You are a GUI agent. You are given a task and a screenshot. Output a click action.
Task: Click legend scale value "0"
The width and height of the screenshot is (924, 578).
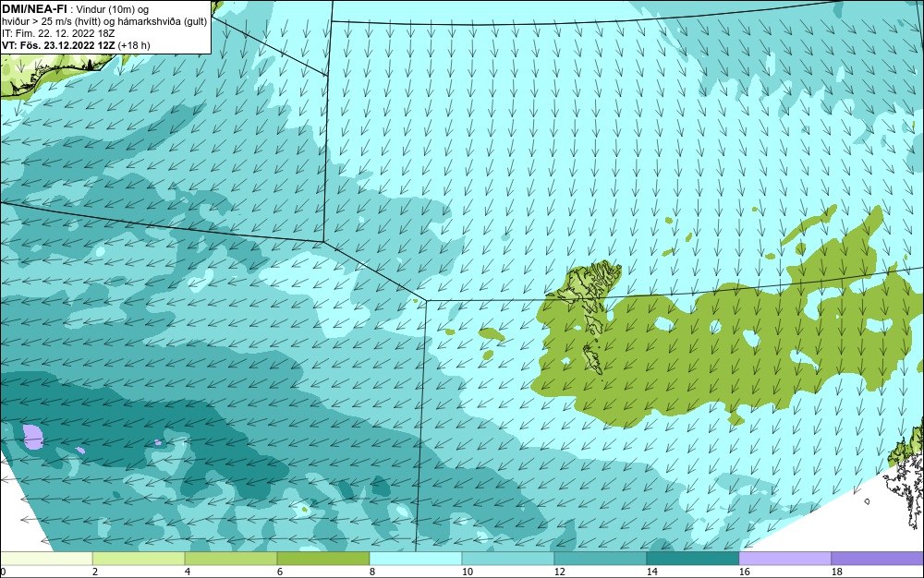coord(3,572)
